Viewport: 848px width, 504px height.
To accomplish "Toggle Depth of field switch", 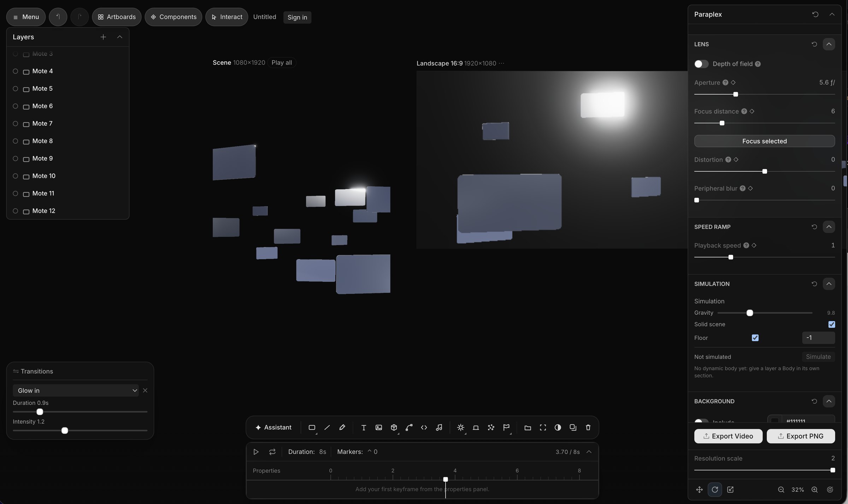I will click(x=701, y=64).
